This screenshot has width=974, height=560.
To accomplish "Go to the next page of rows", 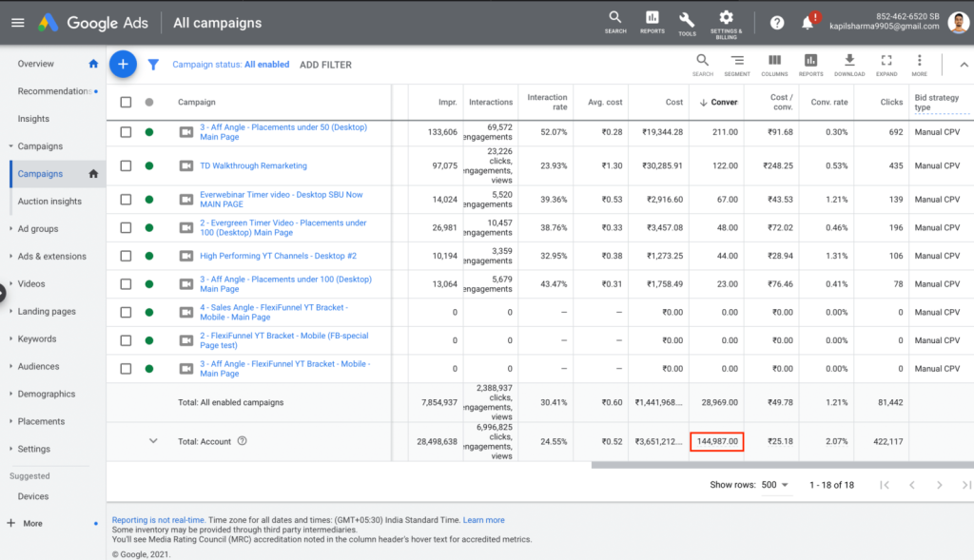I will click(939, 485).
